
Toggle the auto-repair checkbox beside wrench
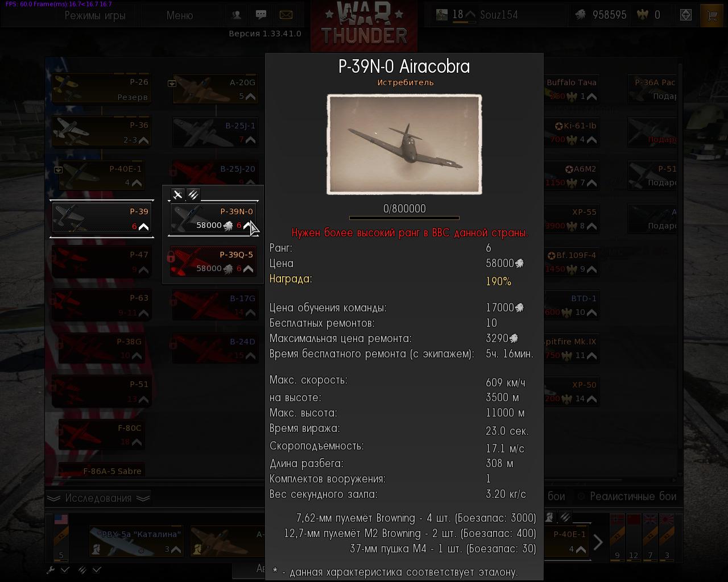(x=65, y=569)
